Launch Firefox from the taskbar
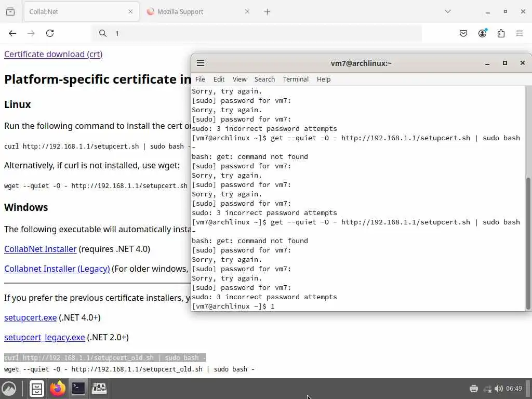The height and width of the screenshot is (399, 532). pos(58,389)
